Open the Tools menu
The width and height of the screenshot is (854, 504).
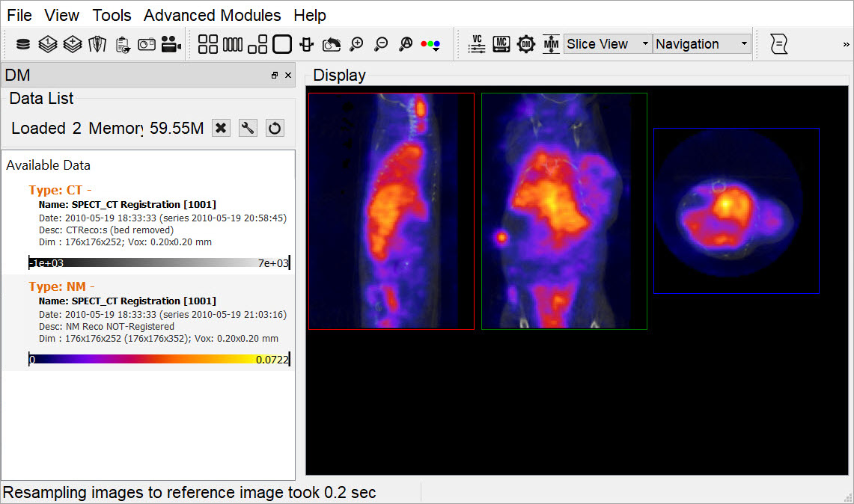click(x=112, y=15)
